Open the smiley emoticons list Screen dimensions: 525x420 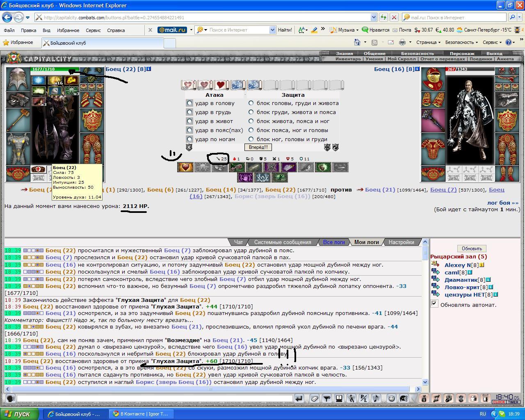(391, 398)
